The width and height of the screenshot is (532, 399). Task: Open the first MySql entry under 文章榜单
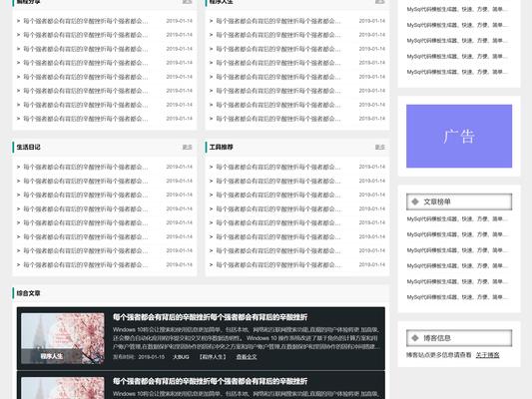(457, 219)
